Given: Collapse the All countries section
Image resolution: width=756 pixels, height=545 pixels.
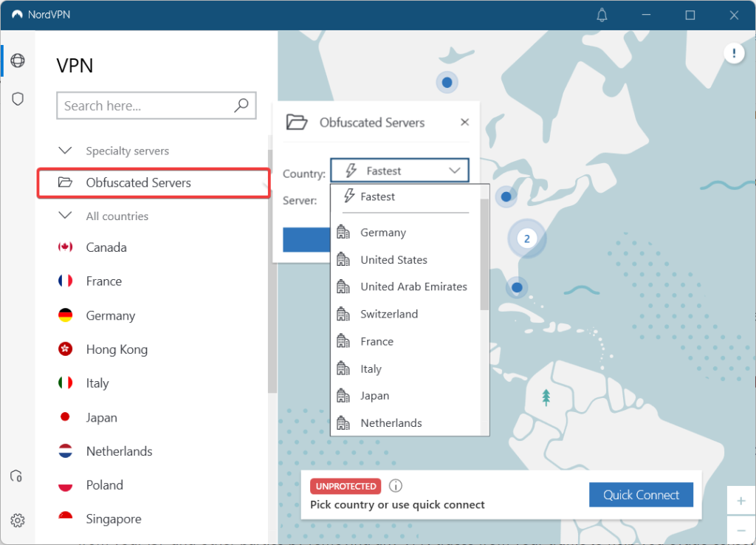Looking at the screenshot, I should (x=66, y=216).
